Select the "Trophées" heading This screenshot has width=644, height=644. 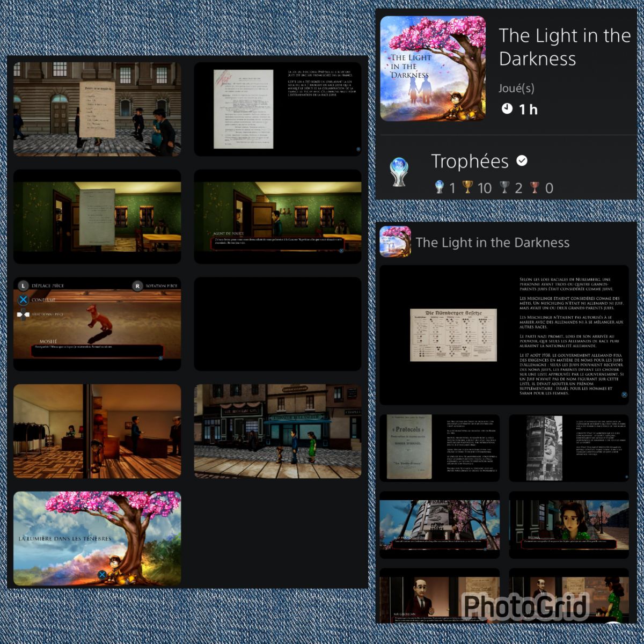click(x=470, y=161)
